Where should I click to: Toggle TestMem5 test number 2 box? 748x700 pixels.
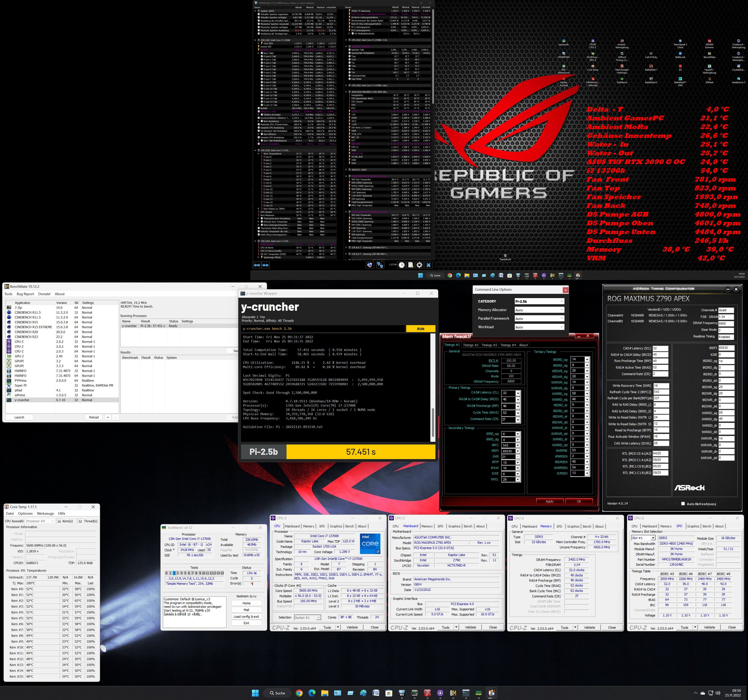[174, 573]
